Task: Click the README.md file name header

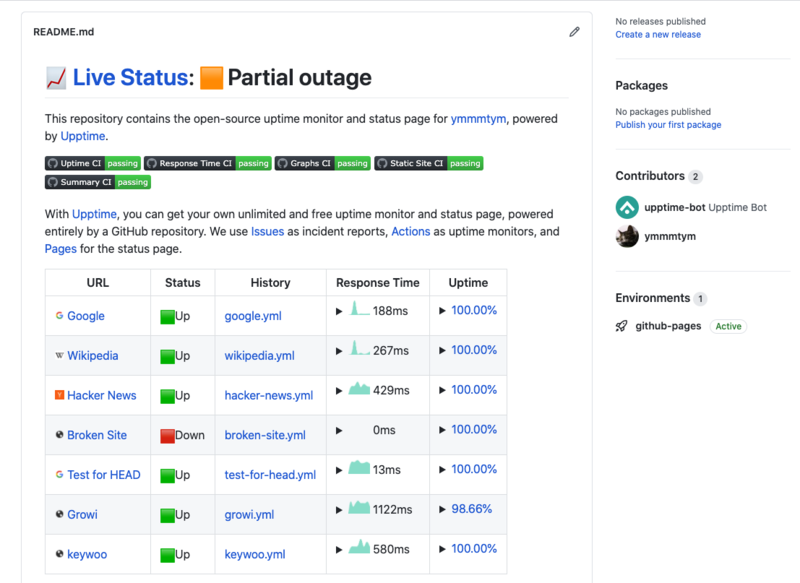Action: tap(64, 32)
